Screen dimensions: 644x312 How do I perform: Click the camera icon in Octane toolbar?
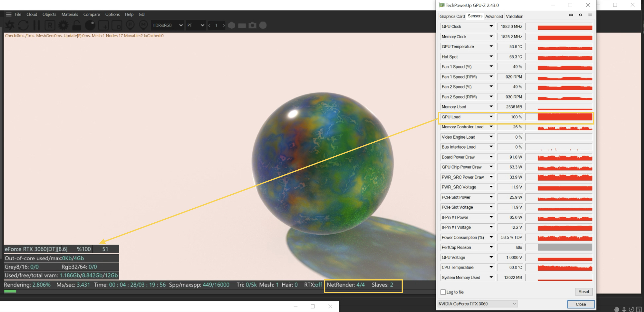tap(252, 25)
